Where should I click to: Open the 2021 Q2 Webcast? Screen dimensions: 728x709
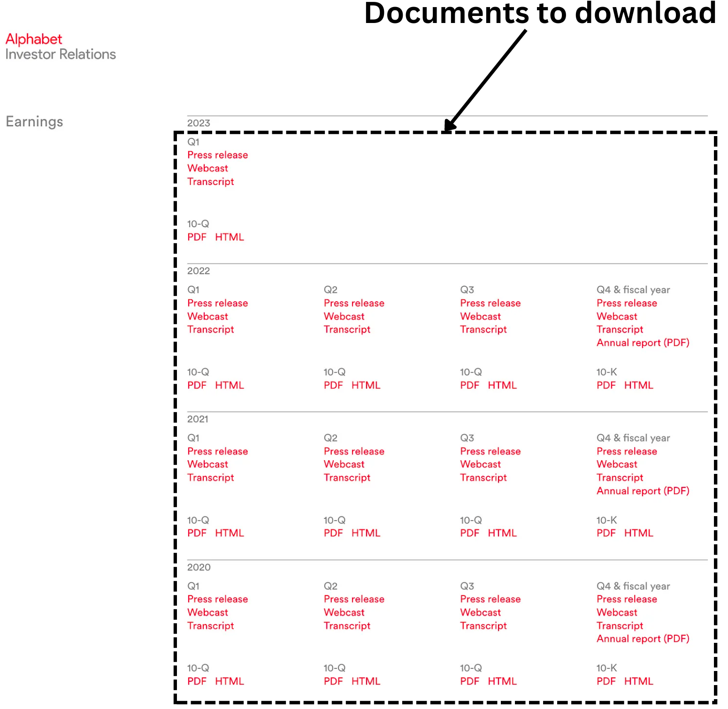344,464
